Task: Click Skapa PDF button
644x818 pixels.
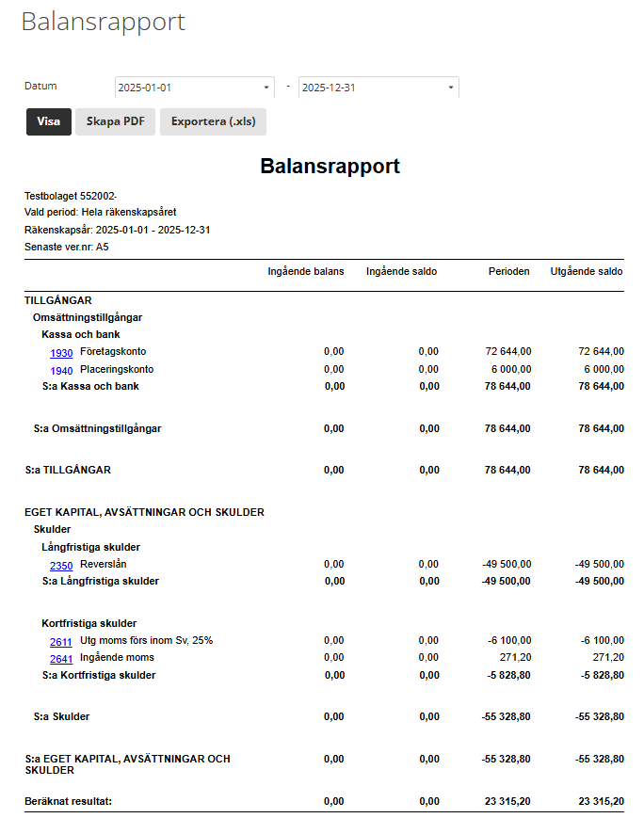Action: pos(115,121)
